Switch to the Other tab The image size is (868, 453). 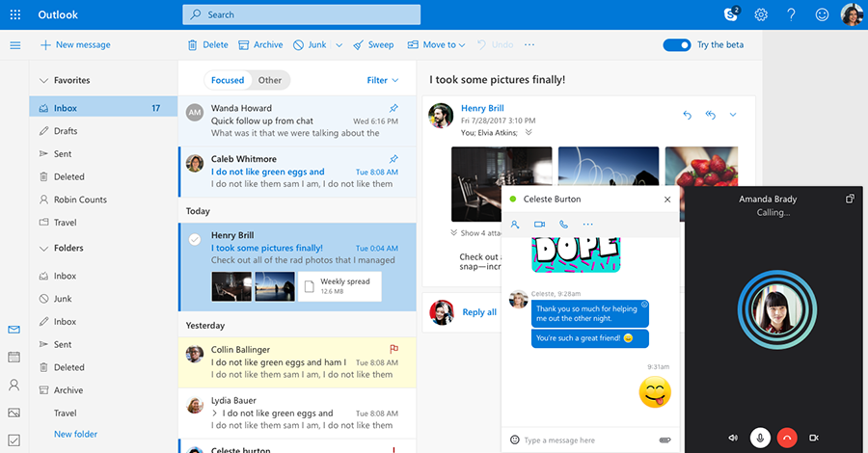tap(270, 81)
